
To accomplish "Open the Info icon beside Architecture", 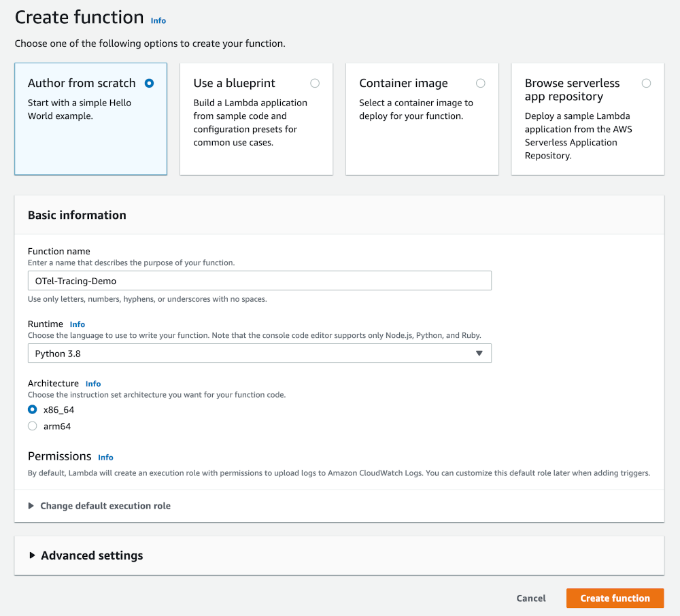I will pos(92,383).
